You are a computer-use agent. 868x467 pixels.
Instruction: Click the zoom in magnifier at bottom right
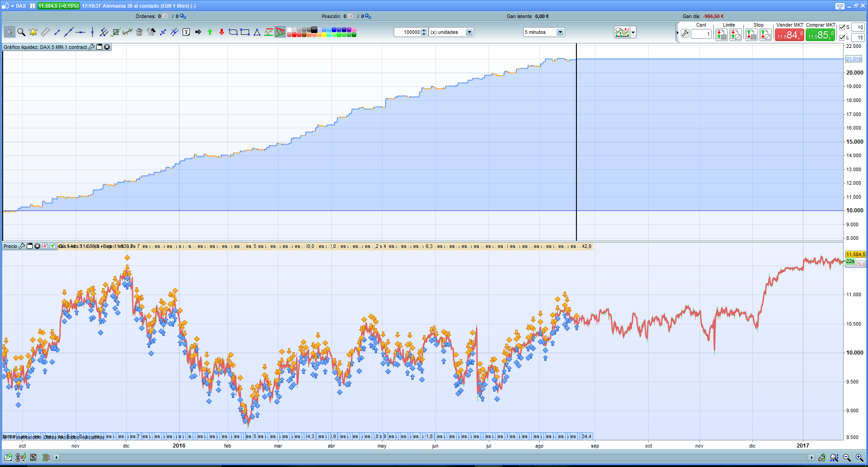[859, 458]
